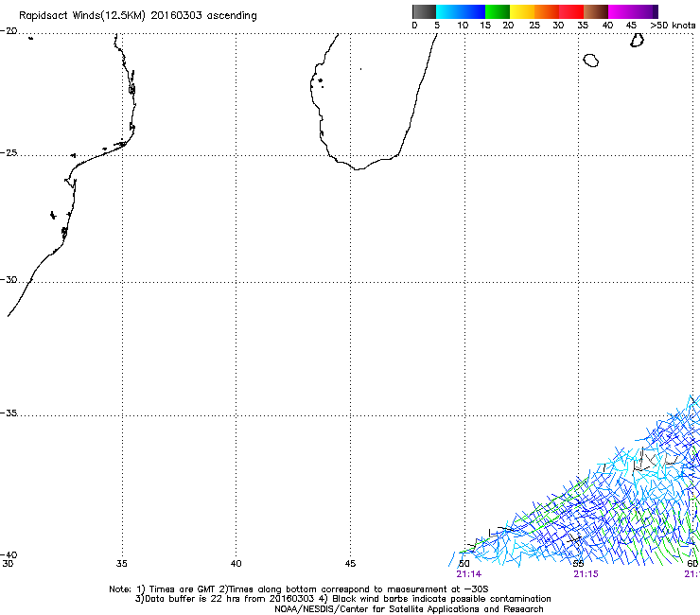Click the purple time label '21:15'
The width and height of the screenshot is (700, 615).
(x=586, y=574)
